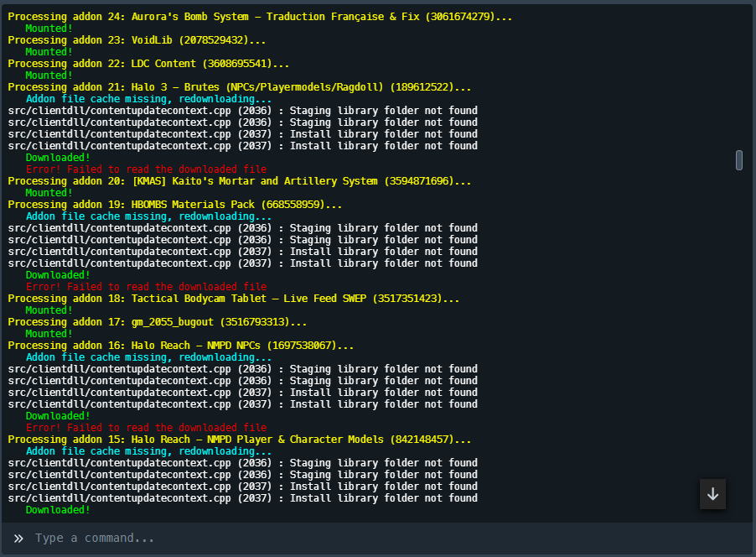The width and height of the screenshot is (756, 557).
Task: Click the double-chevron command prompt icon
Action: coord(18,538)
